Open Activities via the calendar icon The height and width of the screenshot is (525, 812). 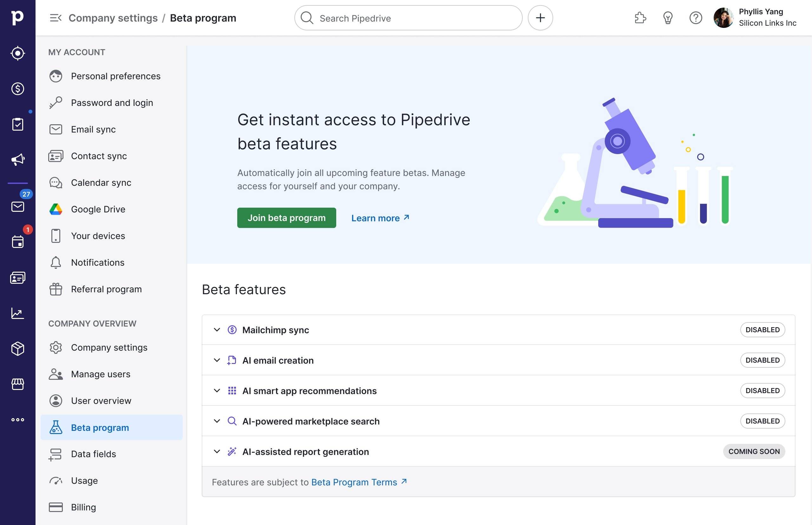[x=18, y=242]
